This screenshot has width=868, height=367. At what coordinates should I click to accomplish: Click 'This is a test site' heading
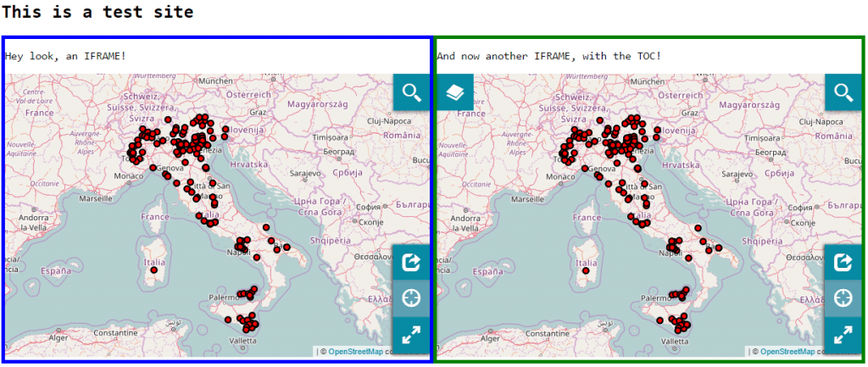[97, 13]
